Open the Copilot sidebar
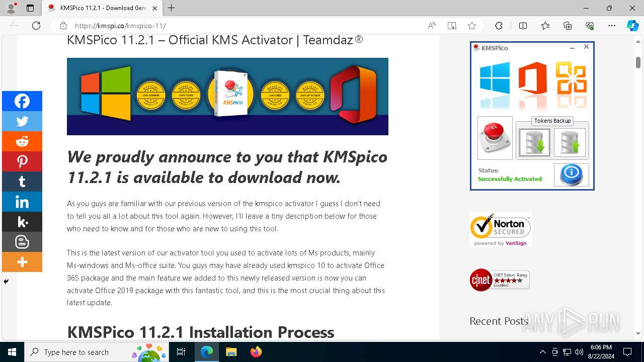Screen dimensions: 644x362 point(632,26)
